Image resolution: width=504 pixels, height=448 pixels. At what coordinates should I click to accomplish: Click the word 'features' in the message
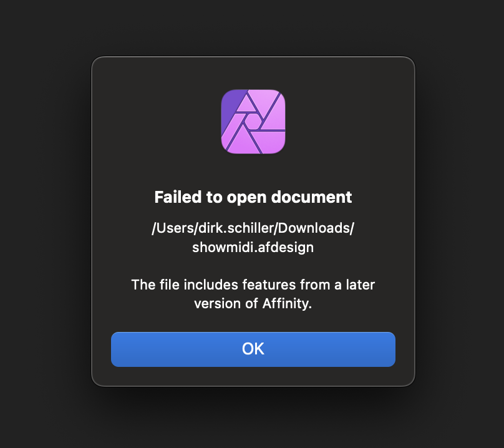click(x=269, y=285)
